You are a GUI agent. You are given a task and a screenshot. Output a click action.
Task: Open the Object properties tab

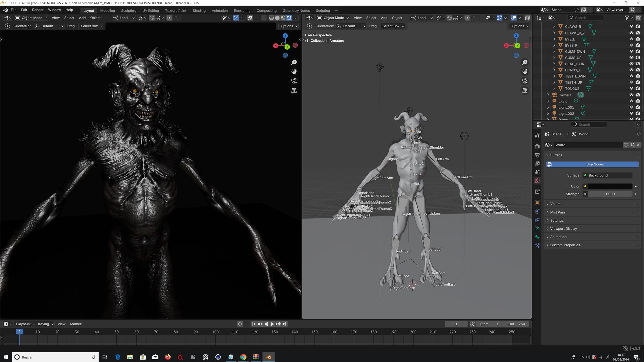[537, 203]
